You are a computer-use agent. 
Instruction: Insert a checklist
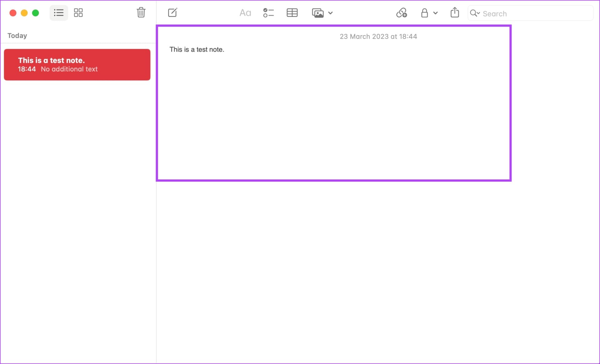(x=268, y=13)
